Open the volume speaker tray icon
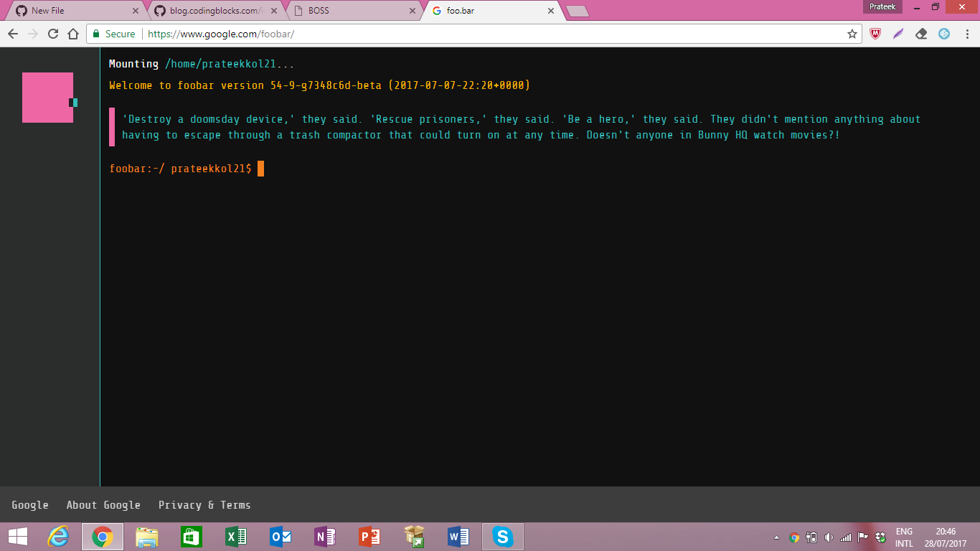The height and width of the screenshot is (551, 980). pyautogui.click(x=829, y=537)
